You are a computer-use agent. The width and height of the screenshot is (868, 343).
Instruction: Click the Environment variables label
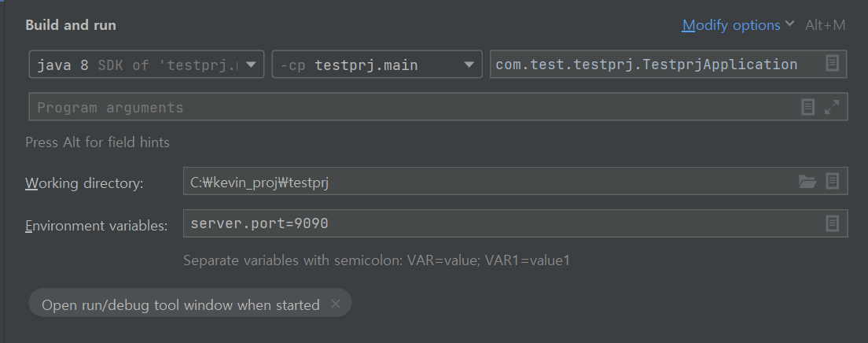pos(97,226)
